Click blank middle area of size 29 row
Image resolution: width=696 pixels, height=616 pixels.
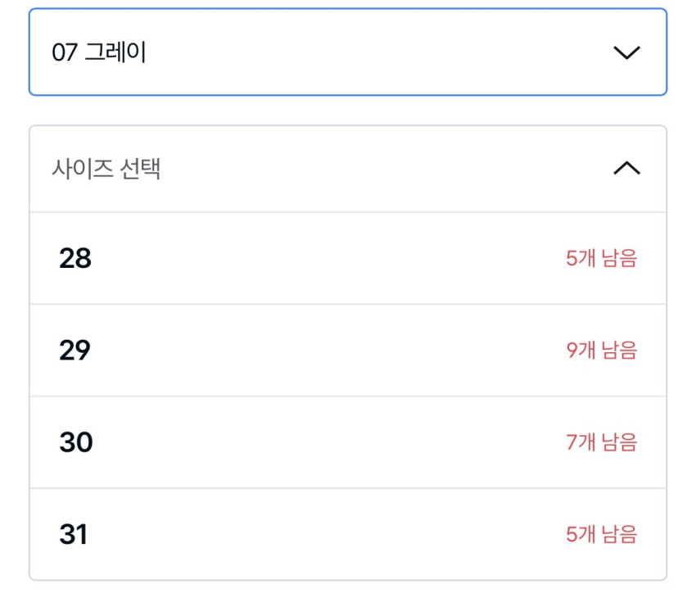pyautogui.click(x=328, y=351)
